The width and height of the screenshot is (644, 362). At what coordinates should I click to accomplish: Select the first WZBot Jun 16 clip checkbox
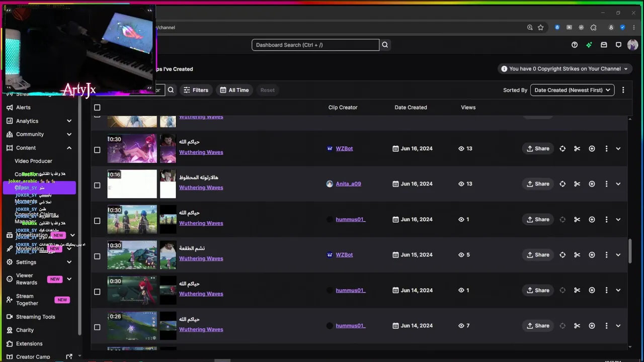(x=97, y=150)
